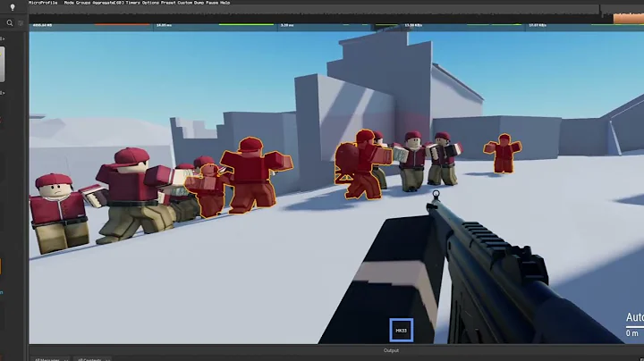Image resolution: width=644 pixels, height=361 pixels.
Task: Open the Mode menu in MicroProfiler
Action: click(x=69, y=3)
